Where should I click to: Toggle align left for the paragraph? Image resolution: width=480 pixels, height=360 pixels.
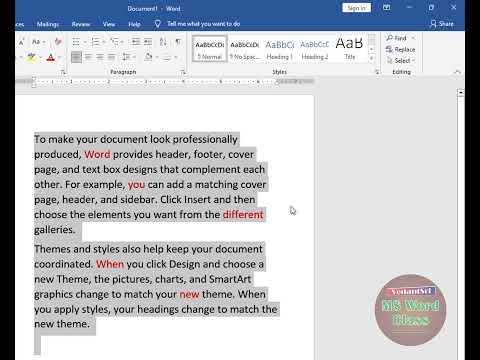(76, 57)
